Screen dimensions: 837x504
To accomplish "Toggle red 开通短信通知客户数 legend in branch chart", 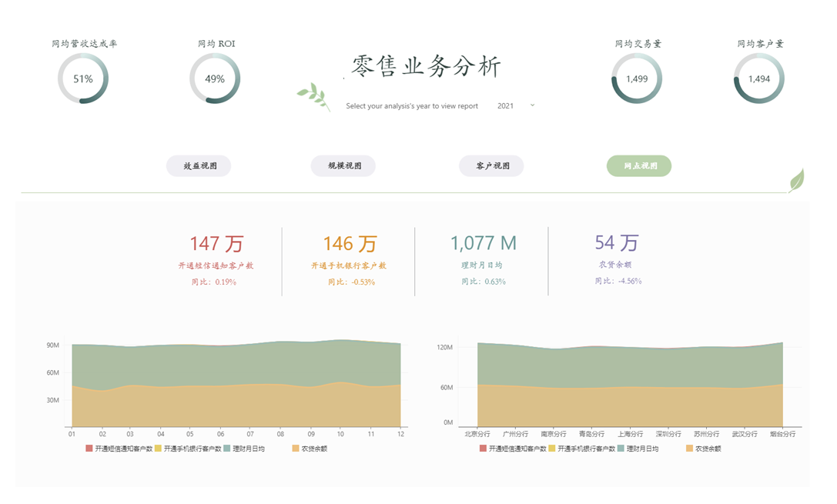I will (513, 449).
